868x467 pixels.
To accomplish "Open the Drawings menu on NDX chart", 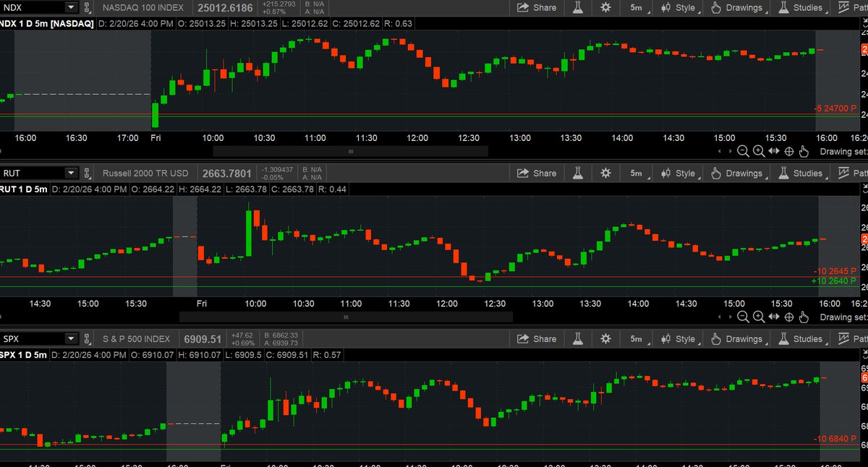I will [x=739, y=7].
